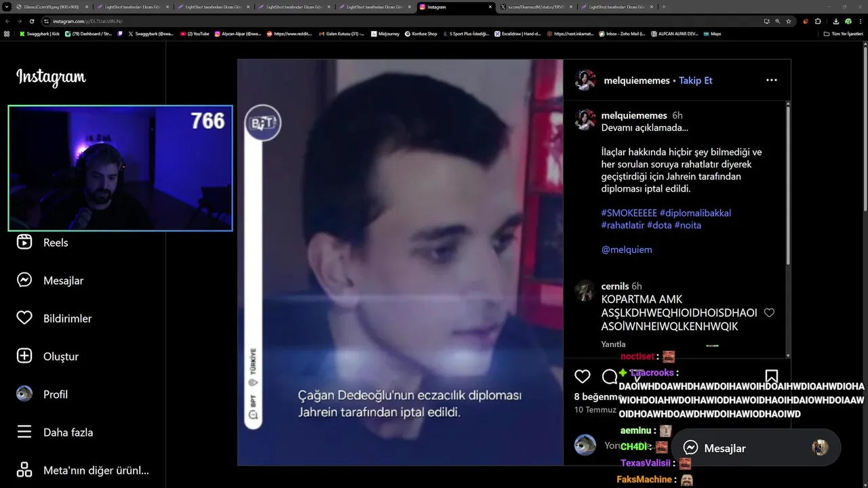
Task: Open the Daha fazla menu
Action: [55, 432]
